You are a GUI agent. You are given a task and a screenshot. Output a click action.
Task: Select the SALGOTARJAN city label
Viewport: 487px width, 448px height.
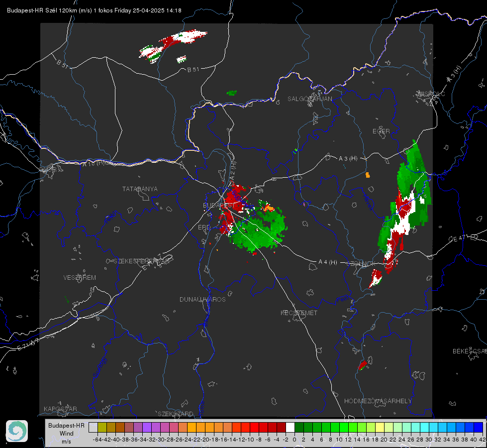[x=309, y=99]
